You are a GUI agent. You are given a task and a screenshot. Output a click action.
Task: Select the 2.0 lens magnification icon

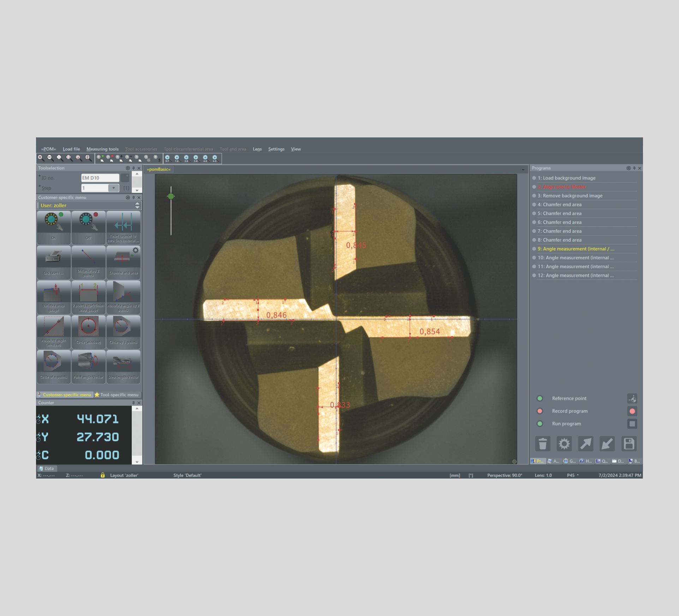click(x=186, y=158)
